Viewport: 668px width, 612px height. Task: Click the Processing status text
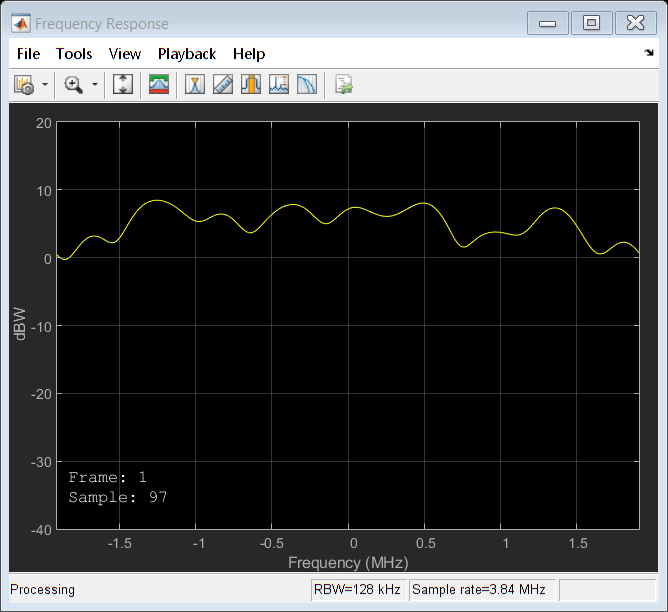coord(42,589)
